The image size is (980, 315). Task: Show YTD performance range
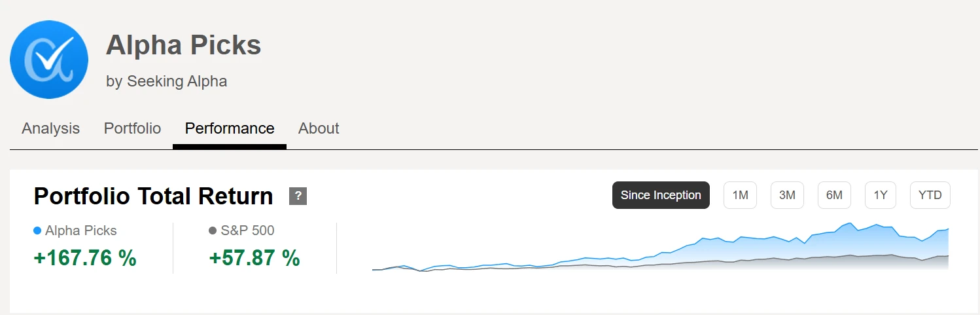pyautogui.click(x=930, y=195)
